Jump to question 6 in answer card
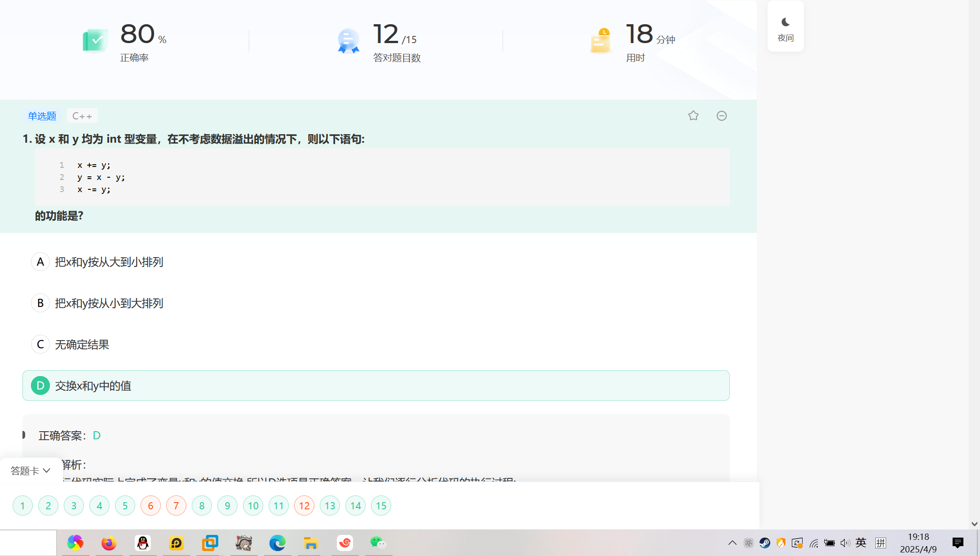The image size is (980, 556). 150,506
